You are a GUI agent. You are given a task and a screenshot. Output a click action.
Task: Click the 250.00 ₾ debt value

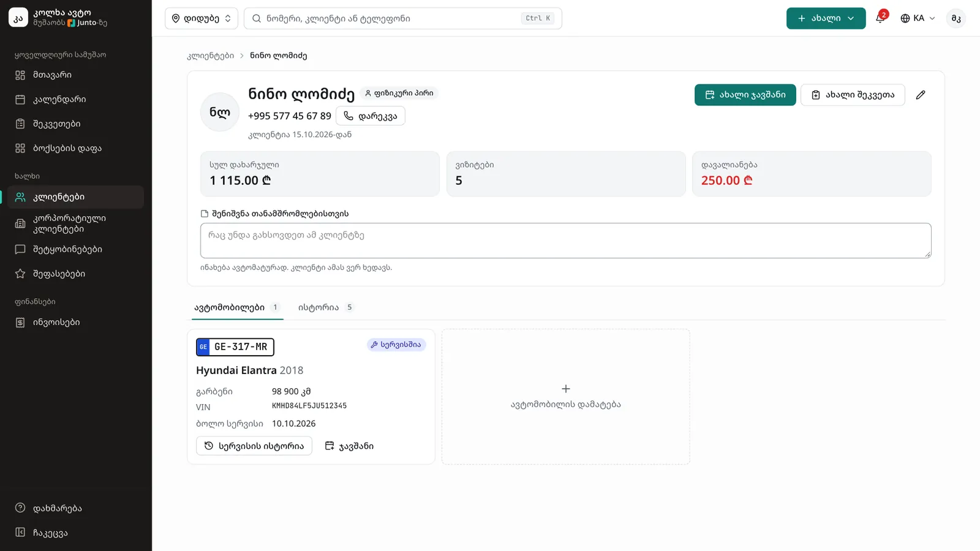tap(727, 181)
